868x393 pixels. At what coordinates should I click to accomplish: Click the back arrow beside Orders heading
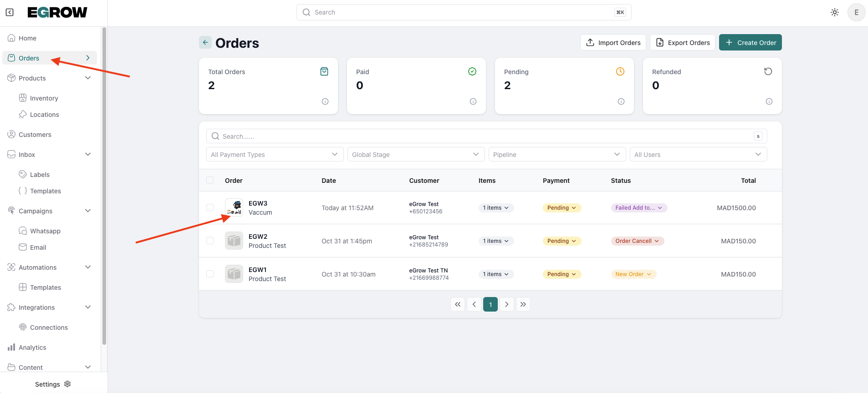click(x=205, y=42)
